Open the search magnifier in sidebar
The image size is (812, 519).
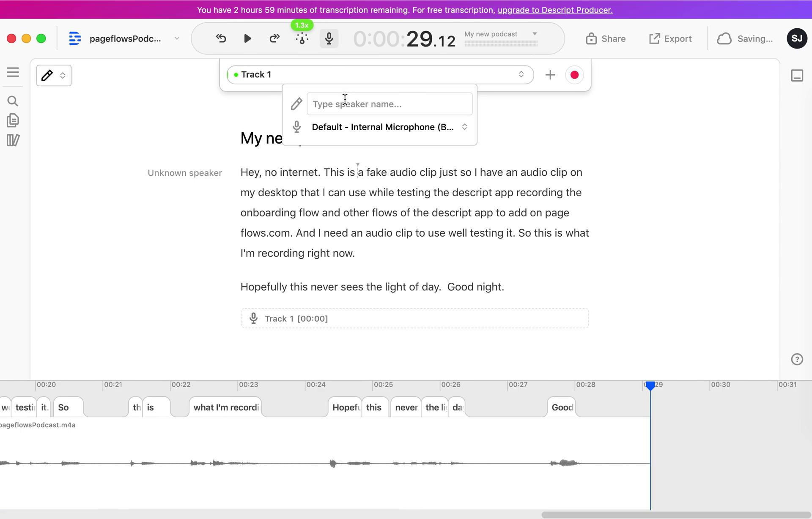coord(13,101)
